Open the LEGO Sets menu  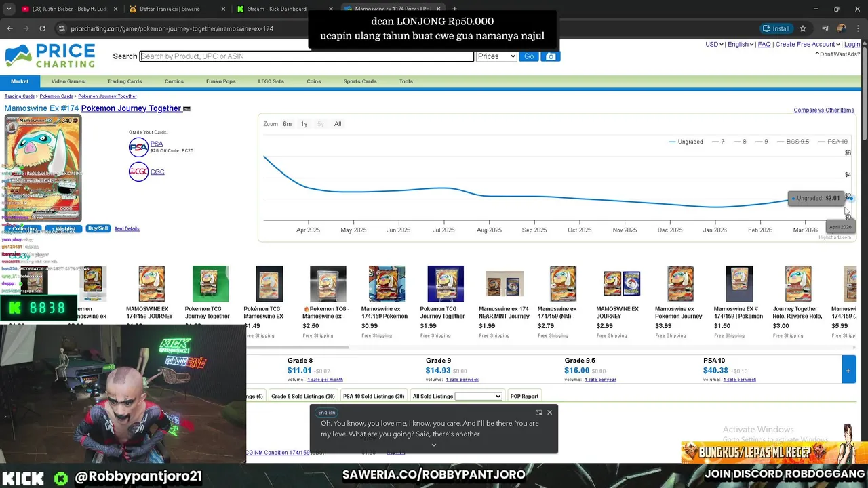(271, 81)
